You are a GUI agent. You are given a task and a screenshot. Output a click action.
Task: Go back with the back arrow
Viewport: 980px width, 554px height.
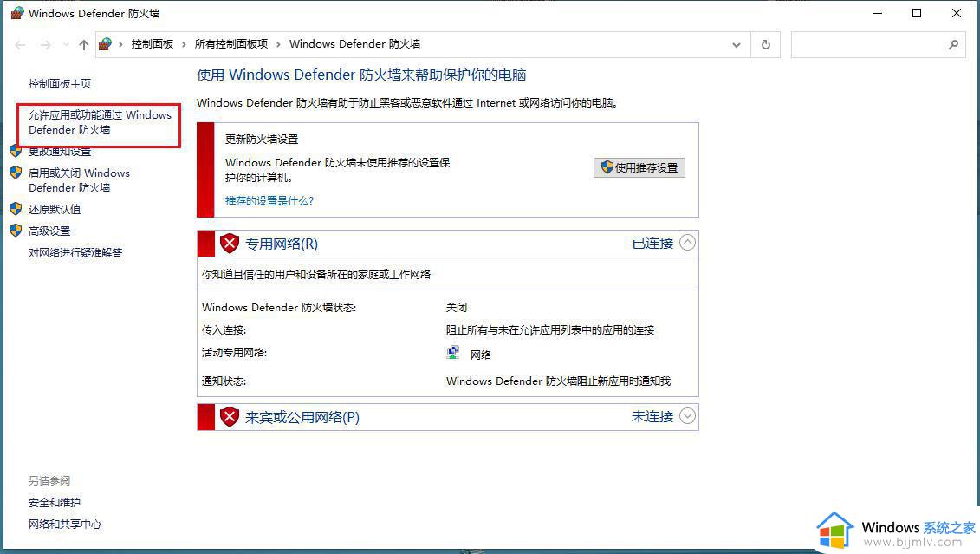coord(20,45)
